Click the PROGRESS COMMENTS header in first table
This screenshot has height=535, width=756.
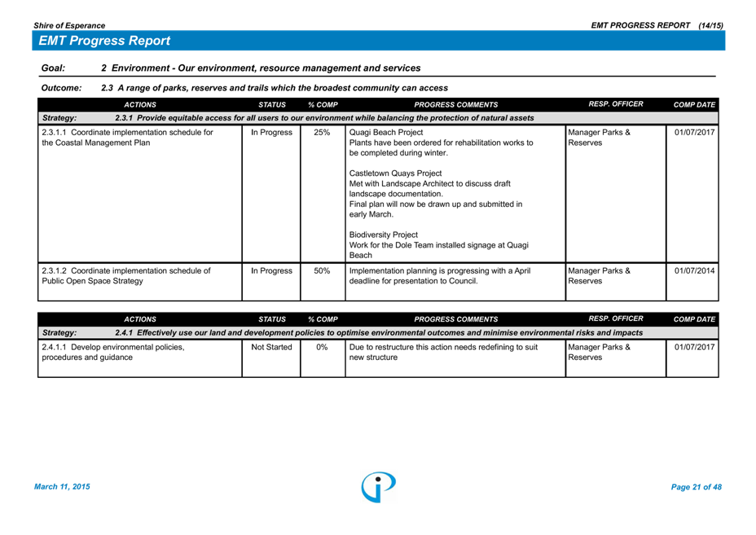(x=455, y=105)
